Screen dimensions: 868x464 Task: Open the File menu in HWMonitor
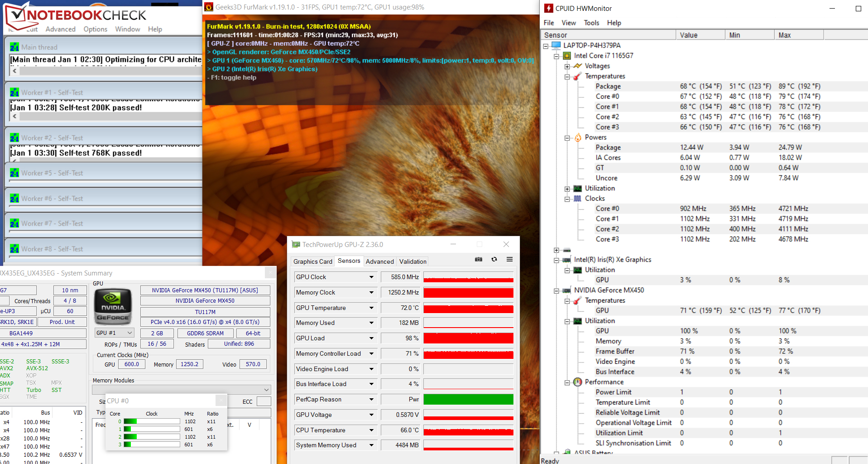pos(549,23)
